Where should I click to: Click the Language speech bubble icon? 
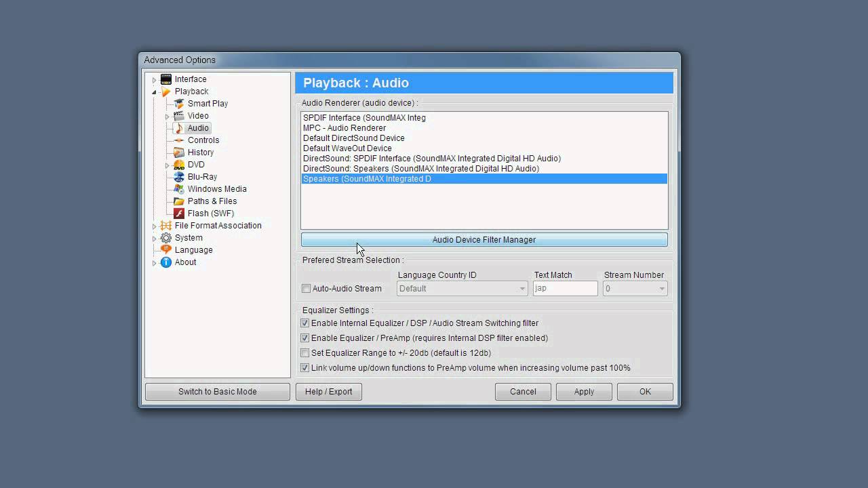166,250
